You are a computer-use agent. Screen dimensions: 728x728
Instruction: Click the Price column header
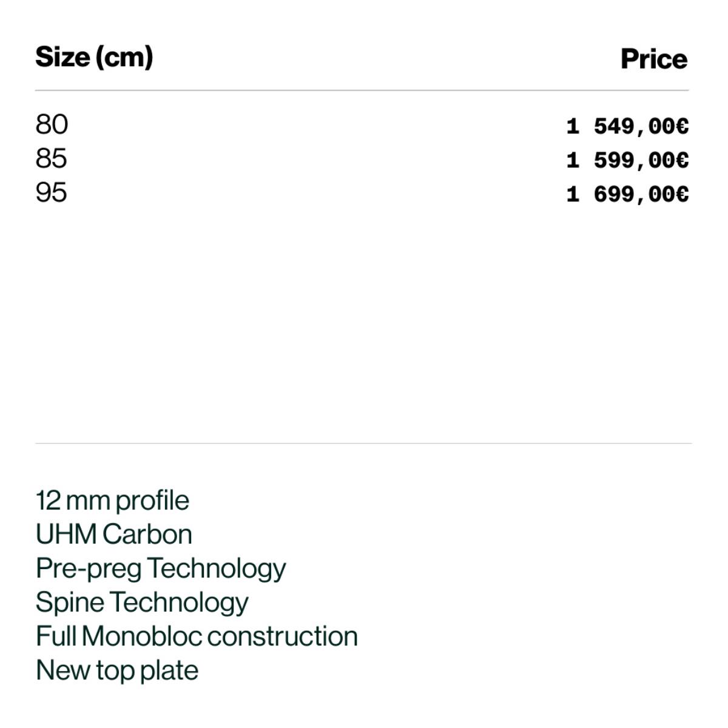click(653, 59)
